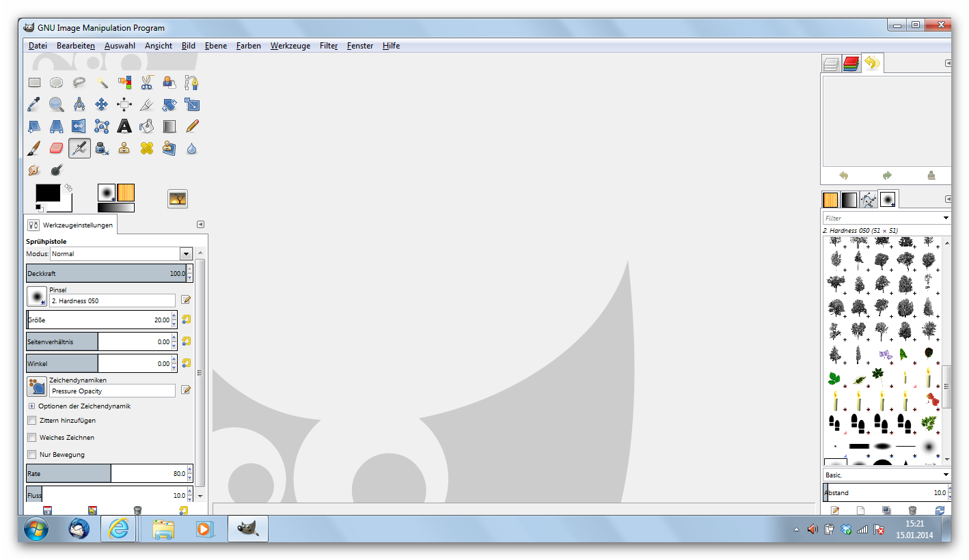
Task: Switch to the Gradients tab
Action: [x=849, y=199]
